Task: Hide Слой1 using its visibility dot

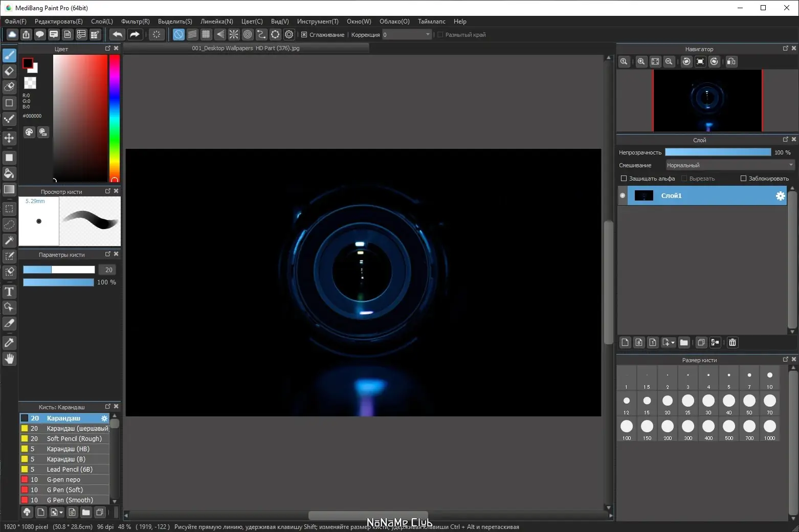Action: [x=623, y=195]
